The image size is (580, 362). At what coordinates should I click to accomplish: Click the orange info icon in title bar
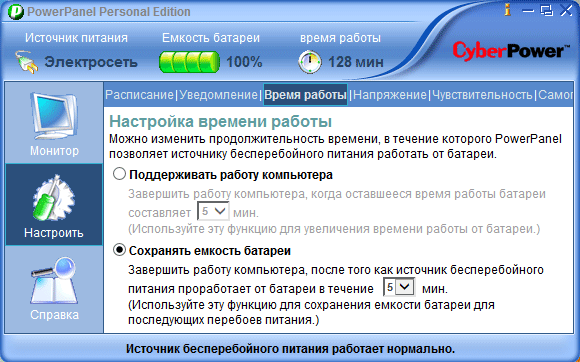click(x=508, y=10)
